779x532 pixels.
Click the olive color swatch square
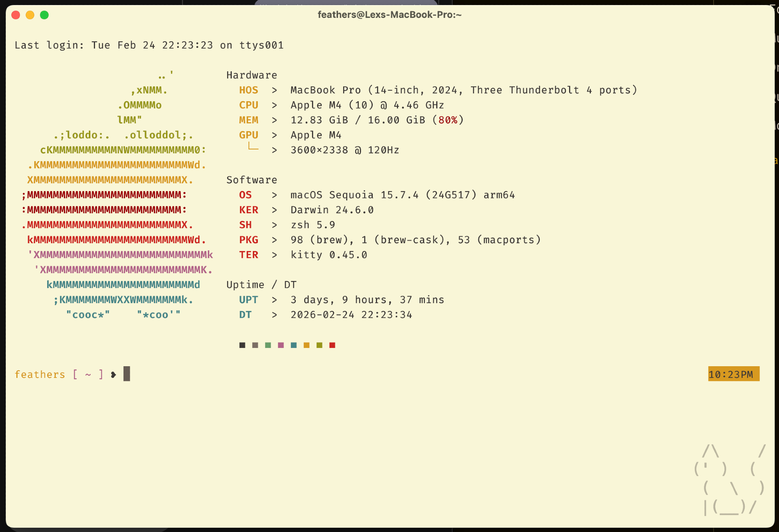point(319,345)
